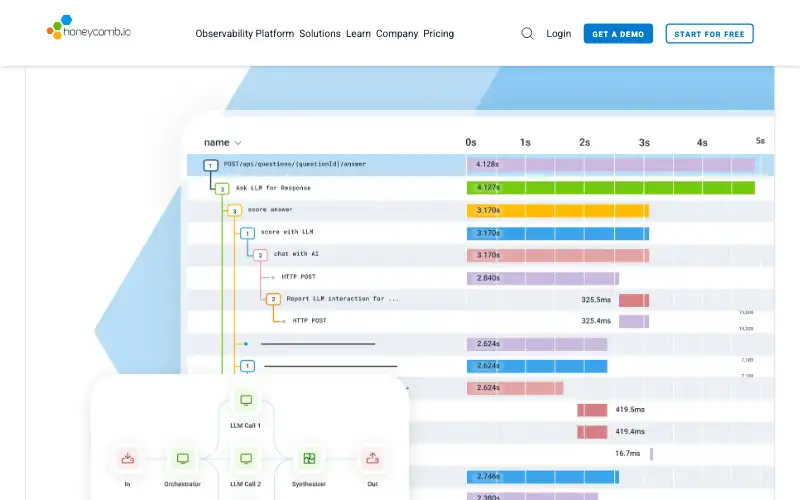Collapse the score answer node
This screenshot has height=500, width=800.
coord(234,211)
